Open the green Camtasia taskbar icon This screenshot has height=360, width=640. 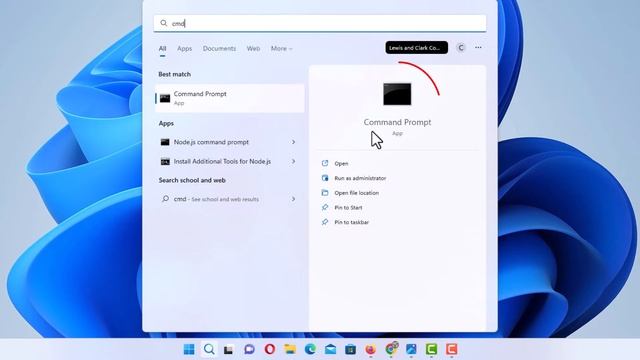click(431, 349)
